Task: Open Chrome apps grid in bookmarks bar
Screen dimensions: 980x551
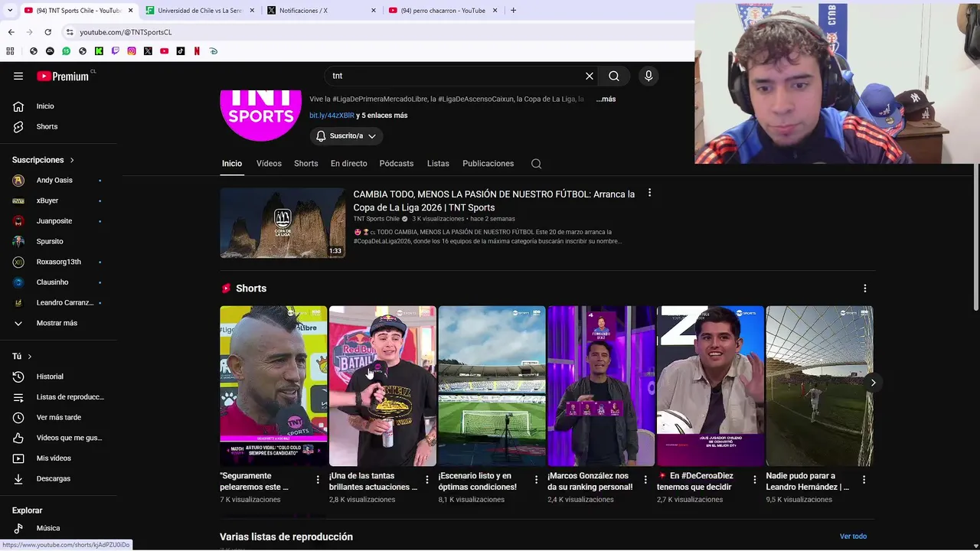Action: (10, 51)
